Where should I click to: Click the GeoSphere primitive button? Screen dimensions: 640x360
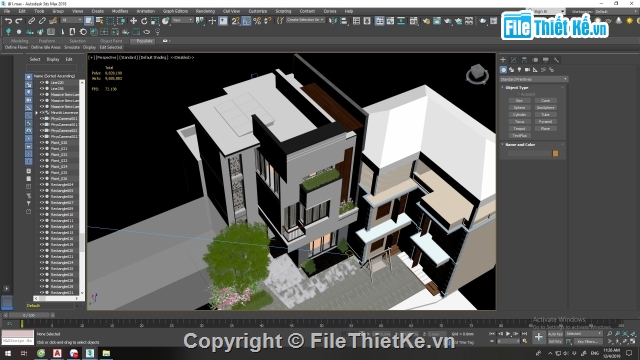coord(545,107)
